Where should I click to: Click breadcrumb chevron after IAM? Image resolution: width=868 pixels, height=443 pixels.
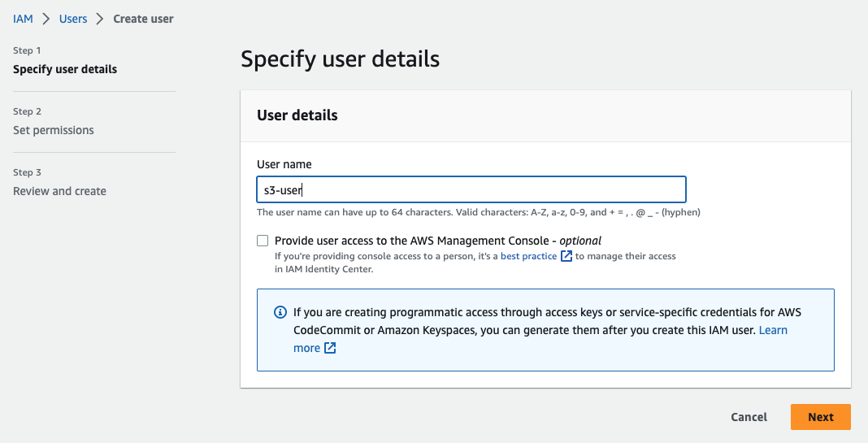click(46, 19)
